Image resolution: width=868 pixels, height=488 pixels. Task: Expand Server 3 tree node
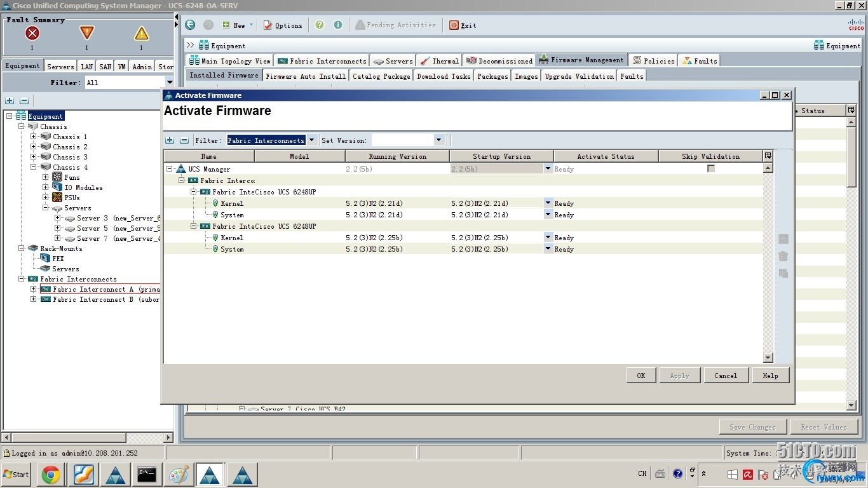(58, 218)
